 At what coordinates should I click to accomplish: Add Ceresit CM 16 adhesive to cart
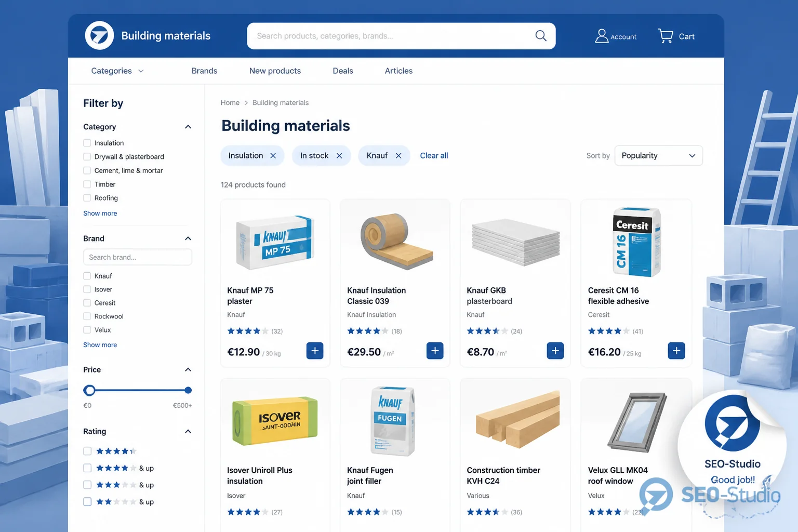(x=676, y=351)
